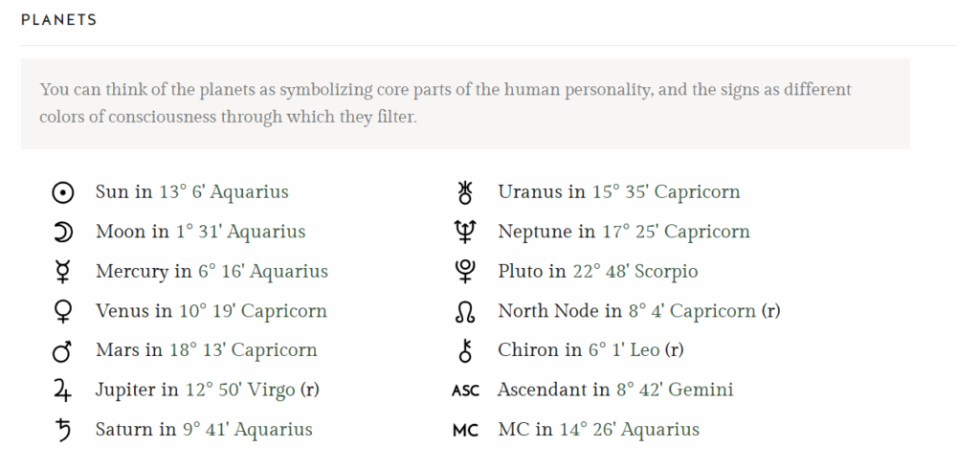This screenshot has width=980, height=469.
Task: Click the crescent Moon symbol
Action: (x=62, y=232)
